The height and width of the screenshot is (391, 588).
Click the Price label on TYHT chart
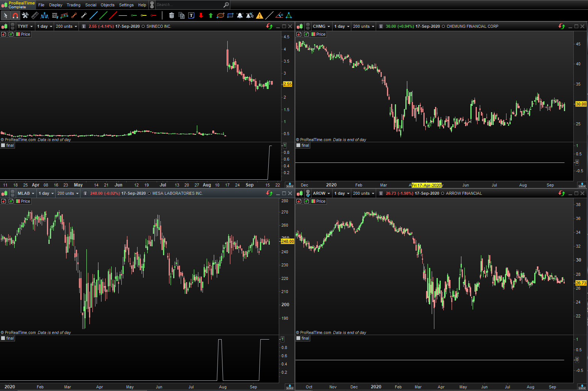[23, 34]
